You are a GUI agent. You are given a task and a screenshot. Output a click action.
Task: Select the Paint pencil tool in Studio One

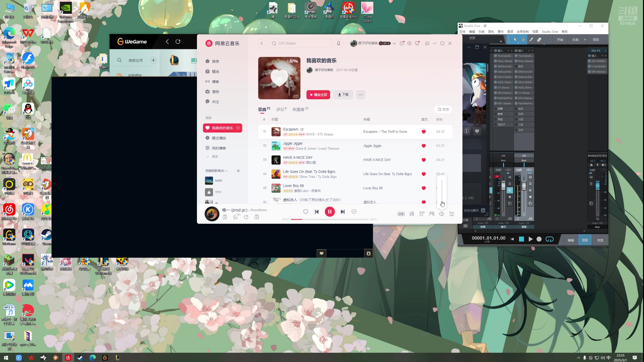pyautogui.click(x=531, y=39)
